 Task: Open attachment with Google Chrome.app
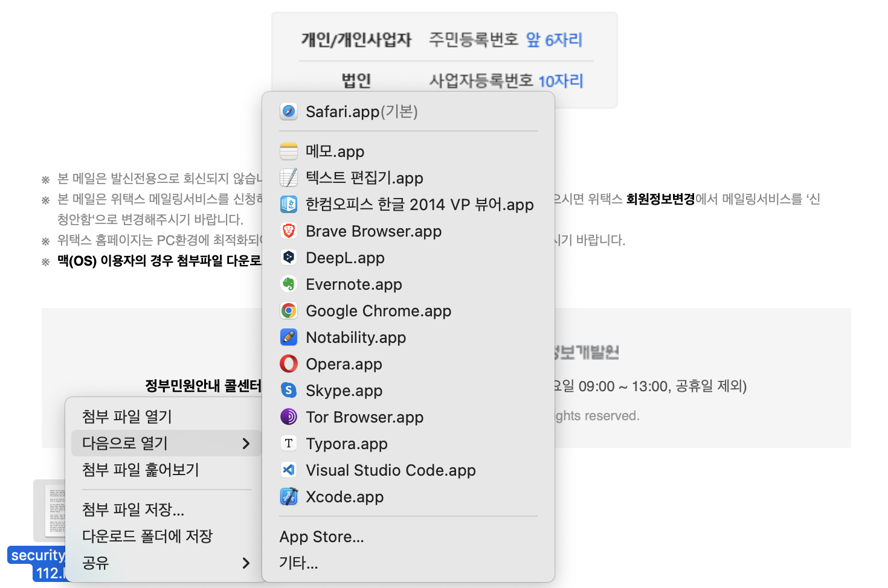click(408, 310)
